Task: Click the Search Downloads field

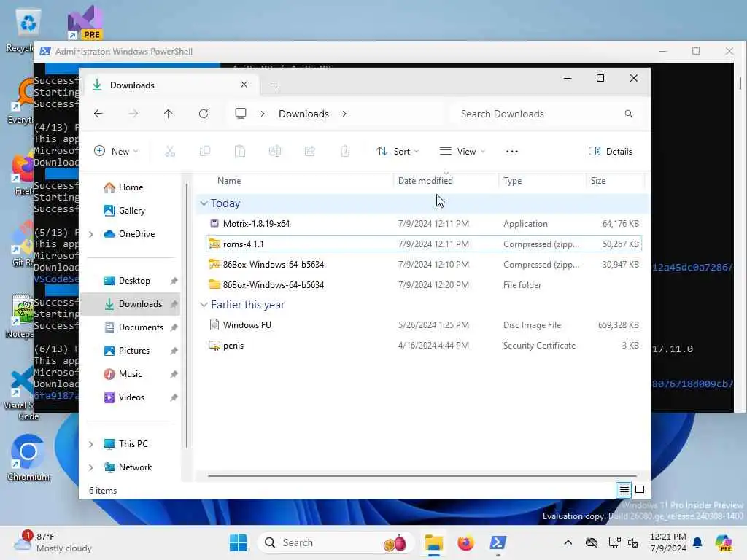Action: (546, 114)
